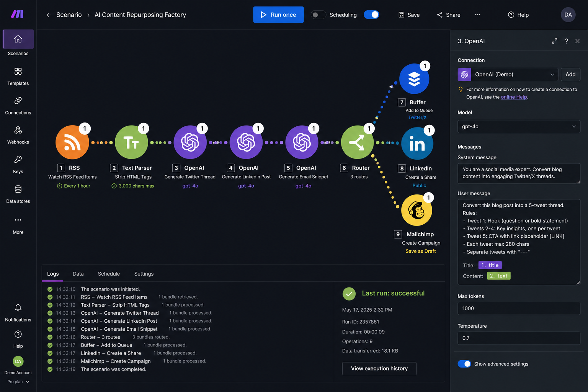
Task: Share the scenario
Action: point(449,15)
